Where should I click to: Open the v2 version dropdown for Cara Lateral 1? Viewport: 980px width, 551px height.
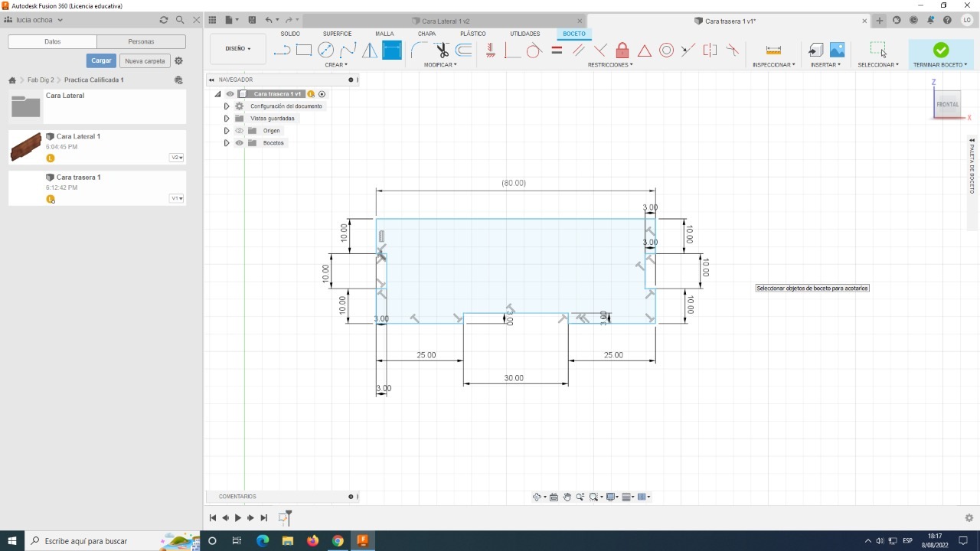click(x=176, y=158)
